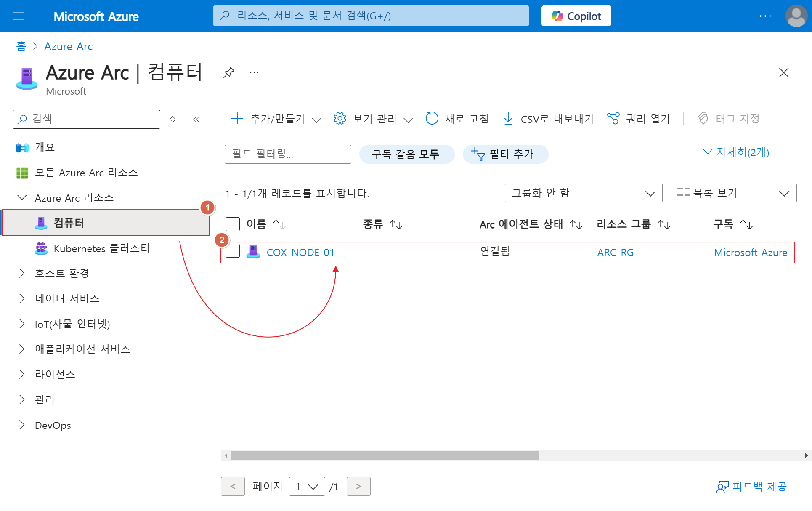The width and height of the screenshot is (812, 511).
Task: Open the user account avatar
Action: coord(796,16)
